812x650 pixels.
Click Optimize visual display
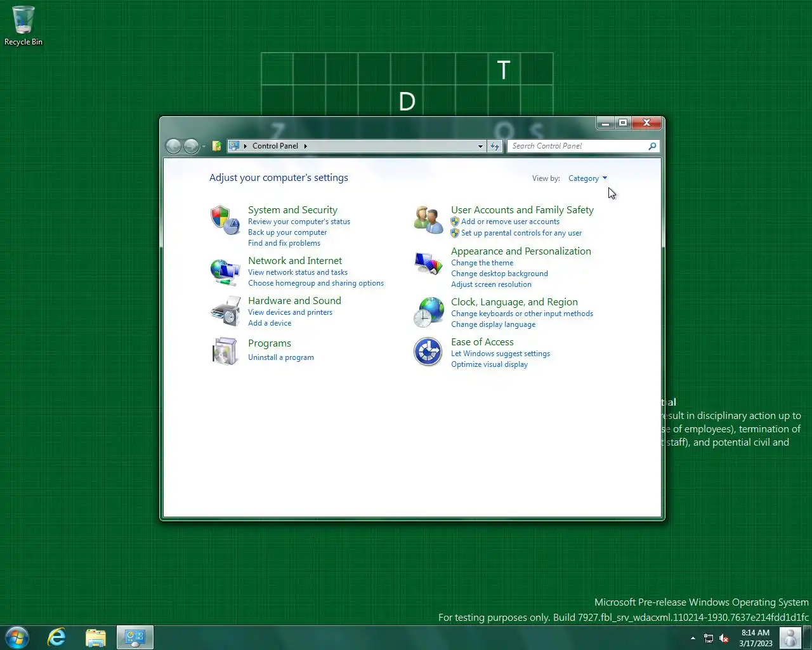(489, 364)
